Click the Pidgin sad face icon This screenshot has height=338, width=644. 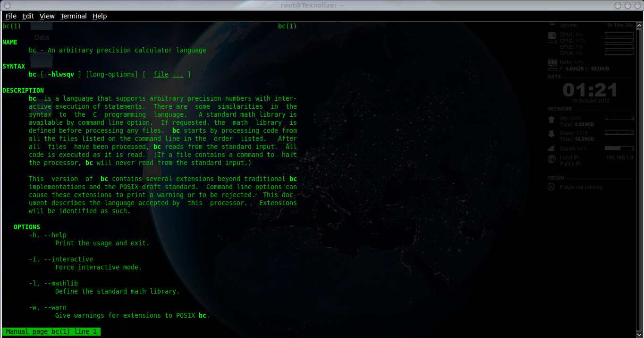[x=551, y=187]
